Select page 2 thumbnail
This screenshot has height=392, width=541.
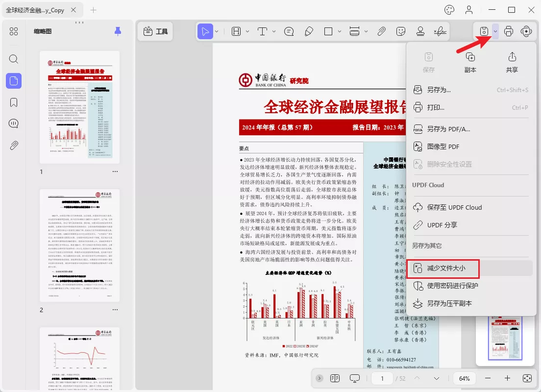tap(79, 245)
